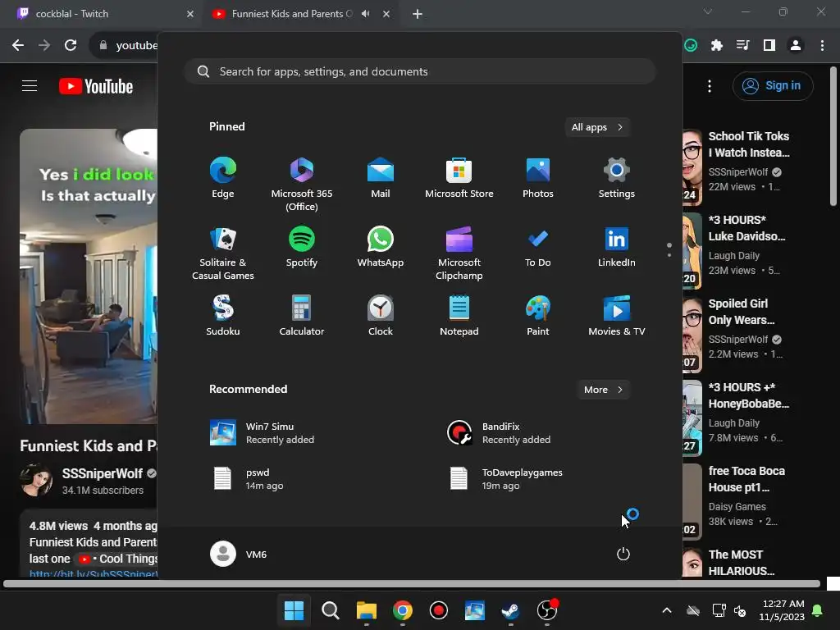The height and width of the screenshot is (630, 840).
Task: Open the Calculator app
Action: click(302, 316)
